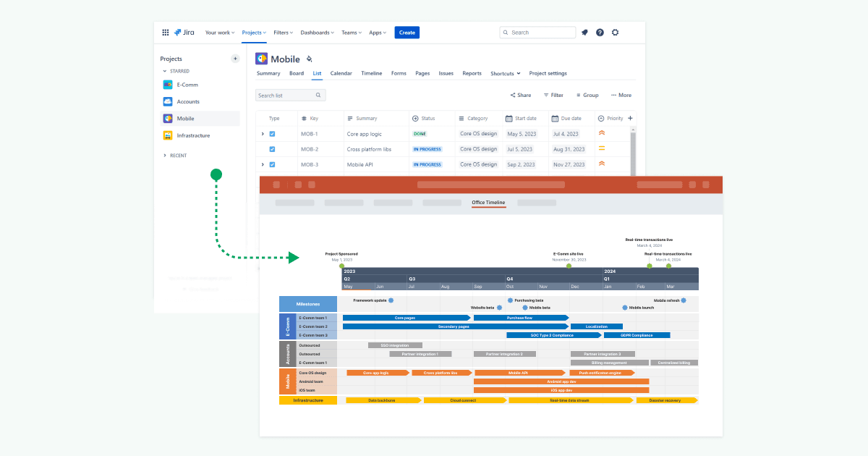Switch to the Timeline tab
Viewport: 868px width, 456px height.
(x=373, y=73)
